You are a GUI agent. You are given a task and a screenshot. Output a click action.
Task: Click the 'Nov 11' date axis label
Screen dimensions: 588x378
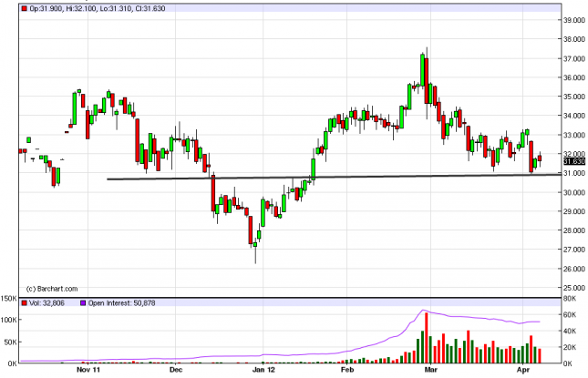click(88, 370)
